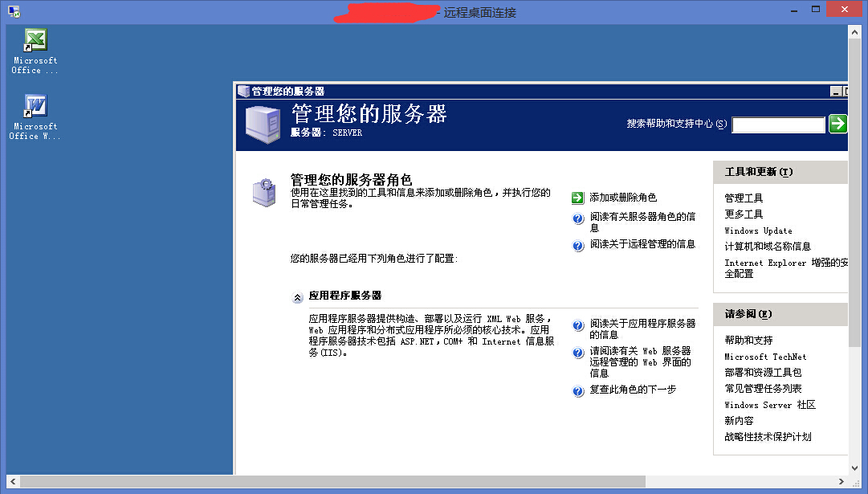Open the Microsoft TechNet link
The image size is (868, 494).
point(765,357)
